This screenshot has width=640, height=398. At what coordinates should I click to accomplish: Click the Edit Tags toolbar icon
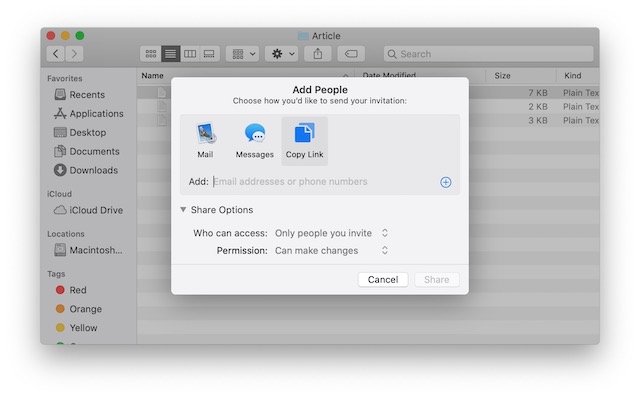[351, 53]
